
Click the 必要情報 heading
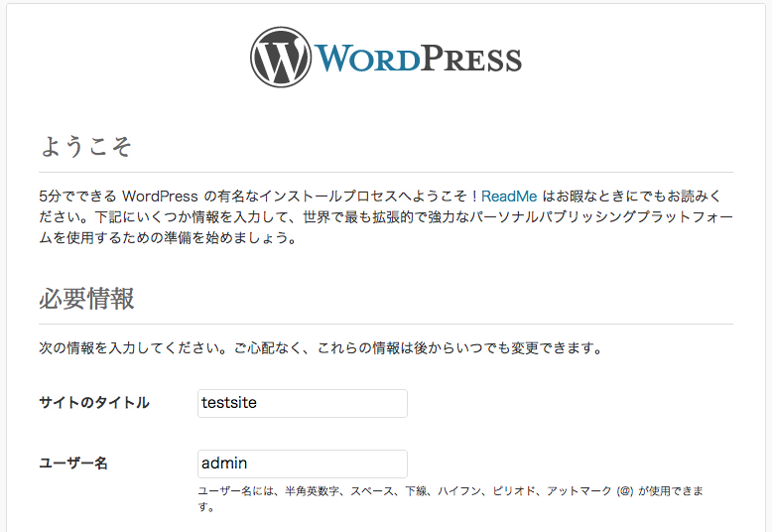pos(86,299)
